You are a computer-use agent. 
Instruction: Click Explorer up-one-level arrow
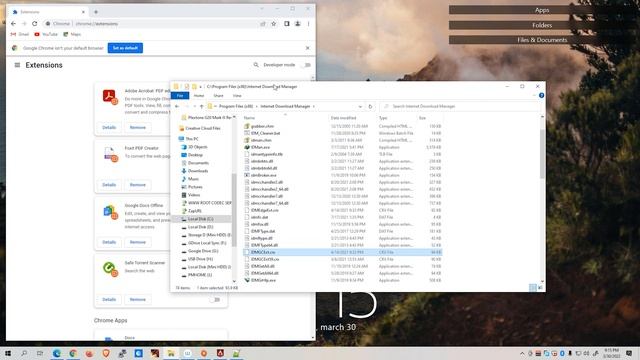click(202, 106)
